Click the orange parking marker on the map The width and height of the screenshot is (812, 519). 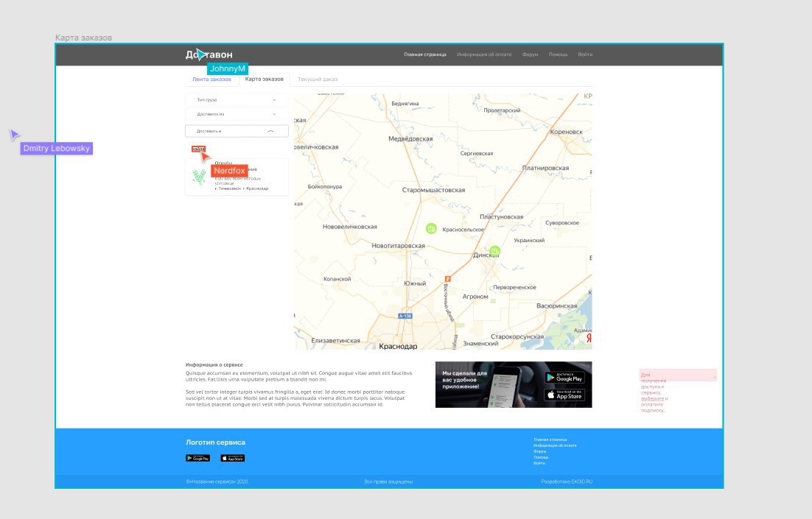point(447,279)
